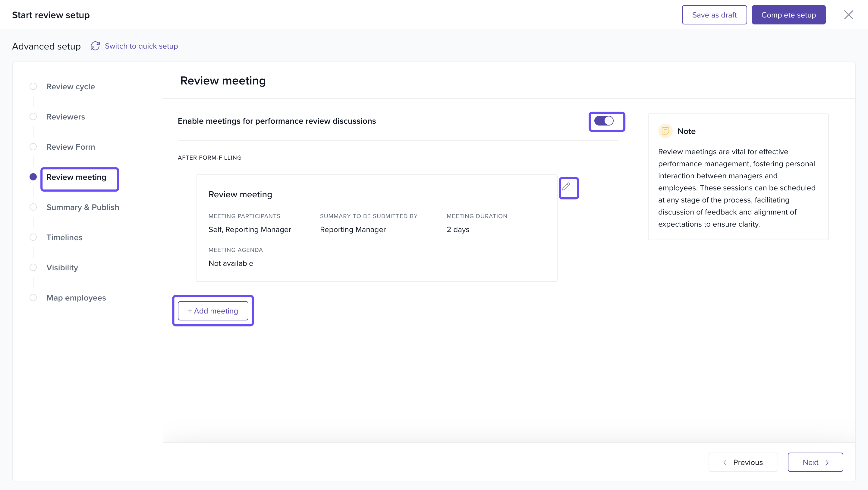Click the filled step dot for Review meeting
This screenshot has height=490, width=868.
(x=33, y=177)
